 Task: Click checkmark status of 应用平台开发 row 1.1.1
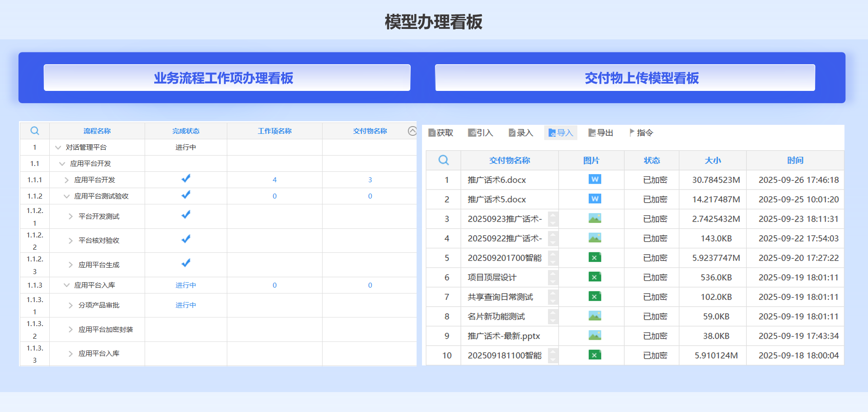[185, 179]
